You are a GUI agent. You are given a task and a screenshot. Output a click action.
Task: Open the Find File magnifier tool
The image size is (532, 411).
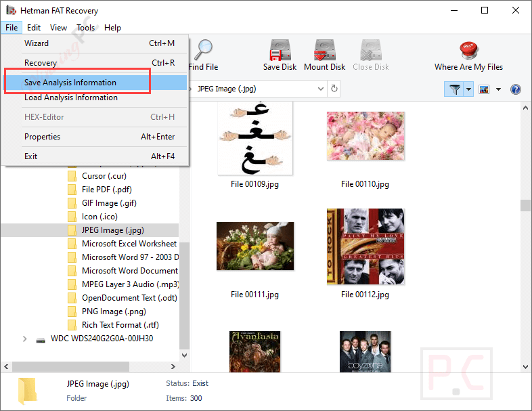pyautogui.click(x=203, y=54)
